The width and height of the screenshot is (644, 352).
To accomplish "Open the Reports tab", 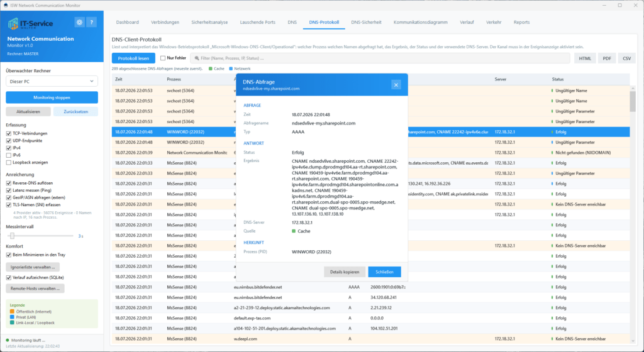I will click(521, 22).
